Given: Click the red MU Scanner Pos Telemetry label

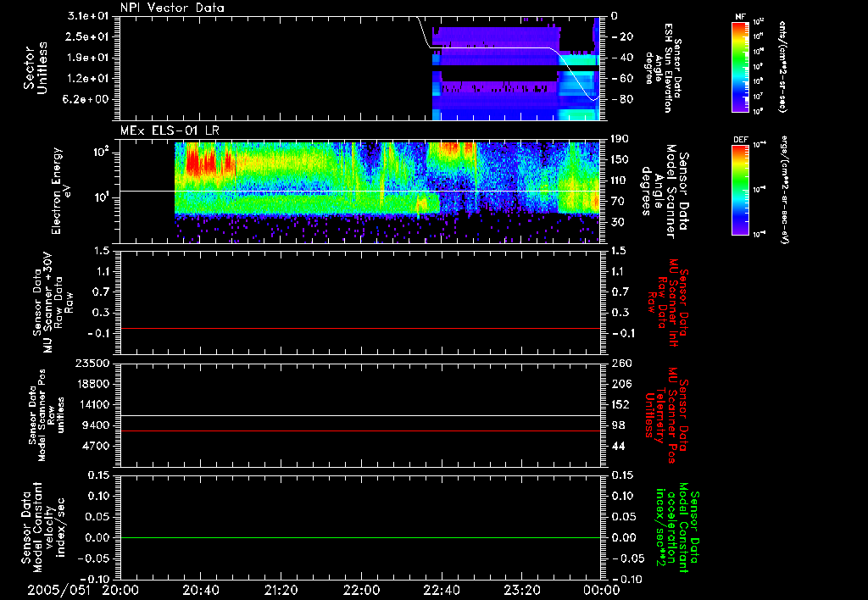Looking at the screenshot, I should coord(666,415).
